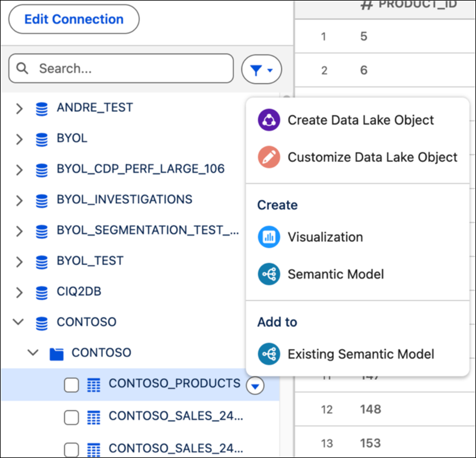Click the BYOL_SEGMENTATION_TEST database icon

click(42, 232)
